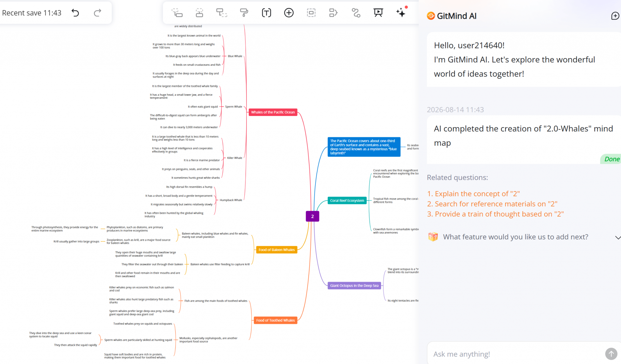This screenshot has width=621, height=364.
Task: Expand the feature request section chevron
Action: coord(618,237)
